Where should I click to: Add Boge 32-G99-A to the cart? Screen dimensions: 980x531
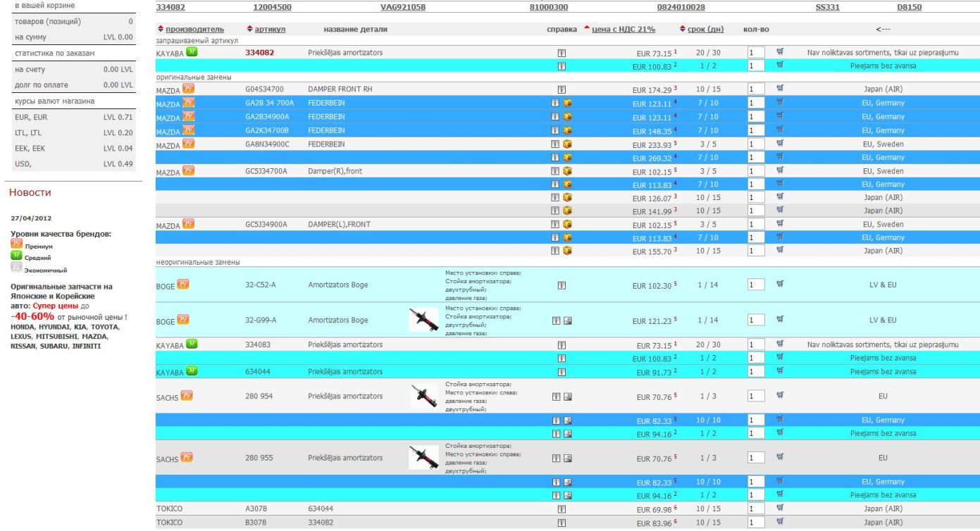(x=780, y=320)
